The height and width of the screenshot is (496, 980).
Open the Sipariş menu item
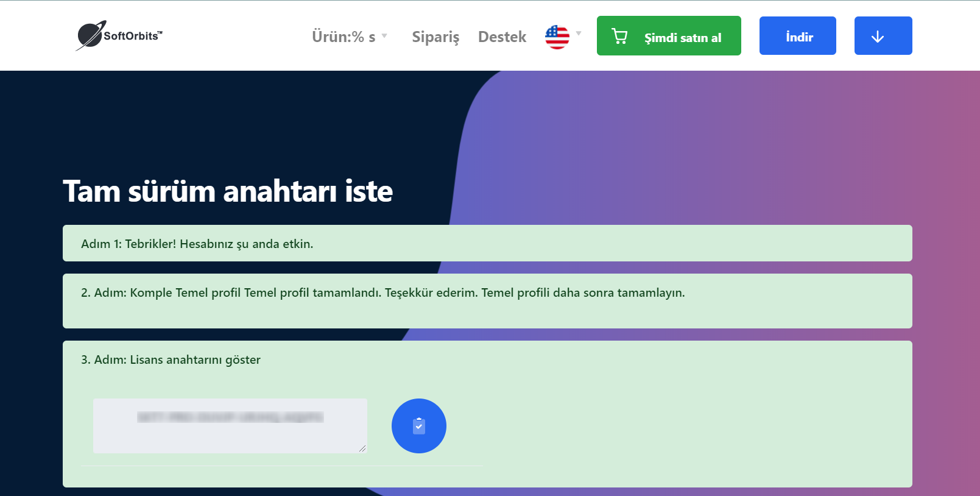pos(435,37)
